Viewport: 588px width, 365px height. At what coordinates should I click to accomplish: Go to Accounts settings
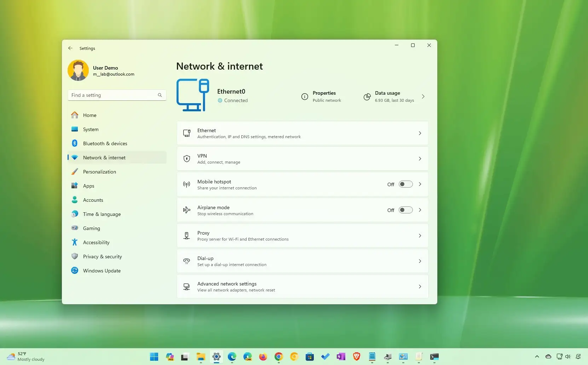pyautogui.click(x=117, y=200)
